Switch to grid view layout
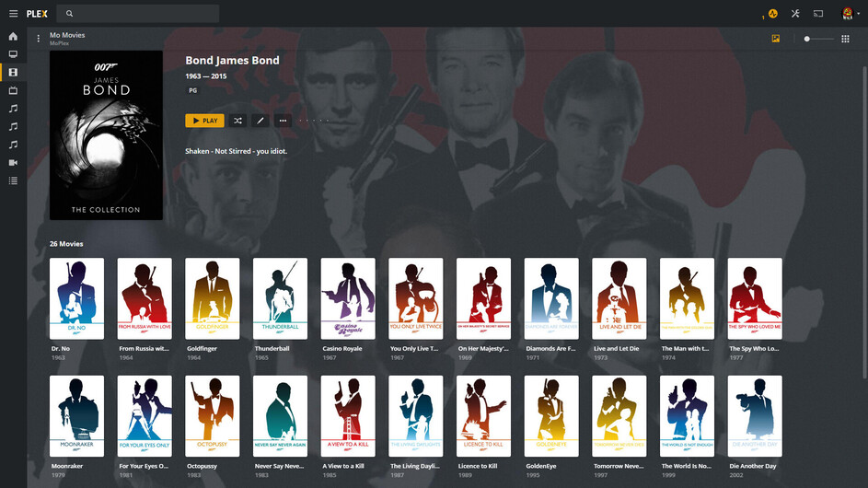The image size is (868, 488). [845, 39]
